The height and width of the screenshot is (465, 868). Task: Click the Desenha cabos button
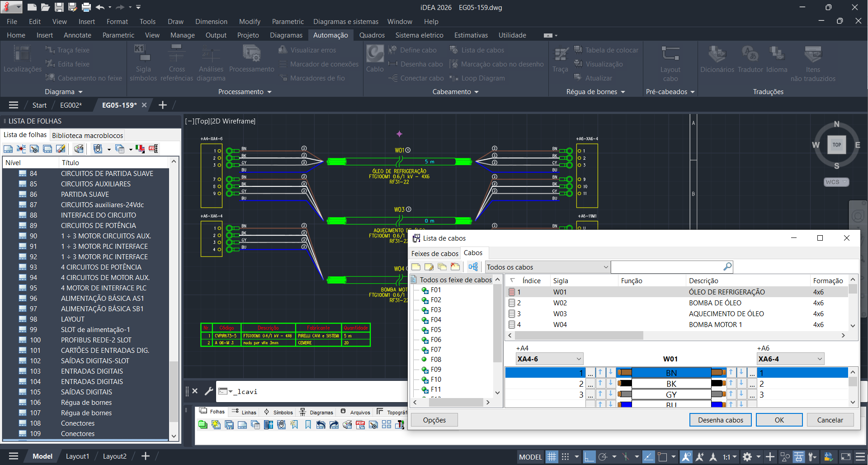(720, 420)
